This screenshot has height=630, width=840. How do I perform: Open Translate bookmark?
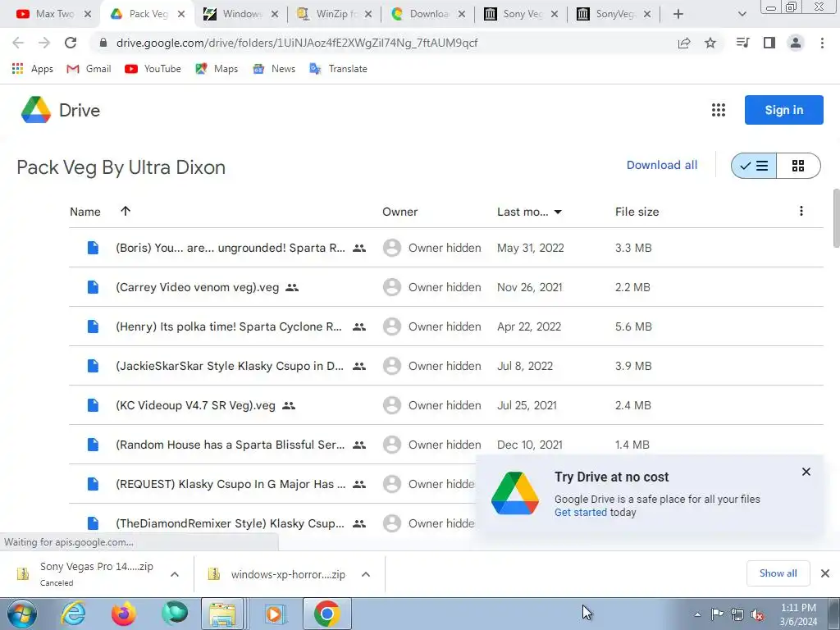click(339, 69)
